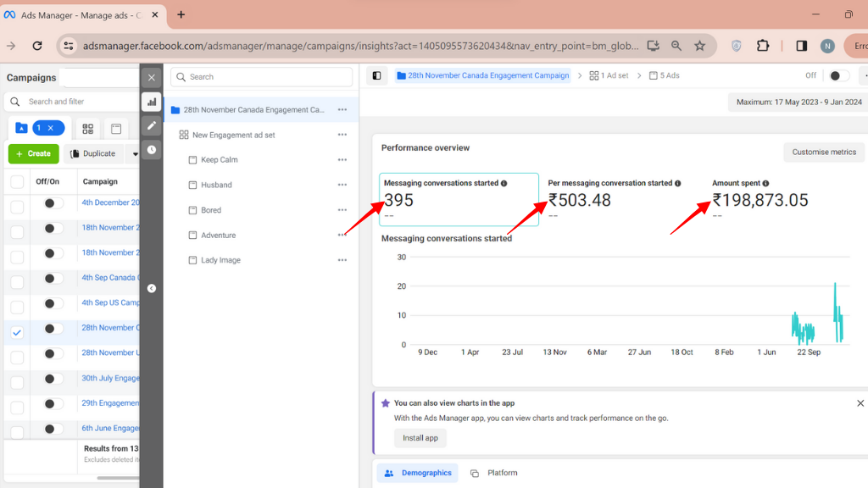Open more options for Bored ad

click(x=342, y=210)
